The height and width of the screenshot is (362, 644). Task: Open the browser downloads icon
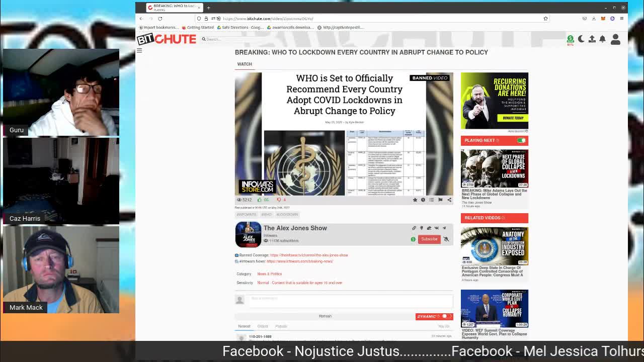click(594, 19)
